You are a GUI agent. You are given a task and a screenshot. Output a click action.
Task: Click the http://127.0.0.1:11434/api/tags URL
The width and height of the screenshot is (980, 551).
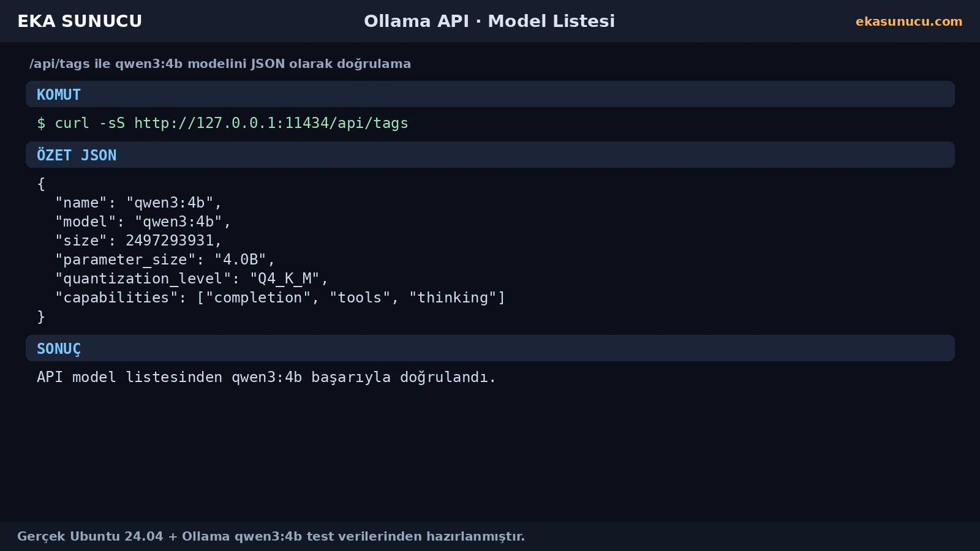pyautogui.click(x=271, y=123)
